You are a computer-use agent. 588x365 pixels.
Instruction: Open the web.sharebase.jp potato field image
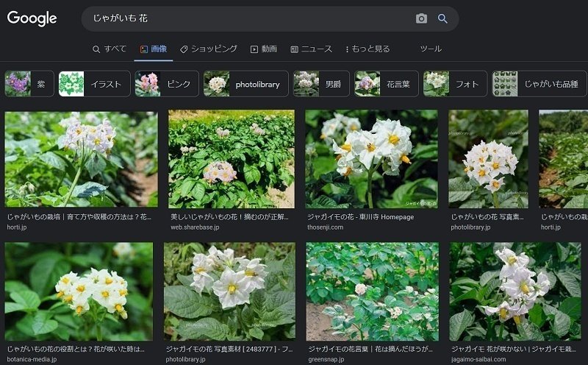(x=232, y=159)
